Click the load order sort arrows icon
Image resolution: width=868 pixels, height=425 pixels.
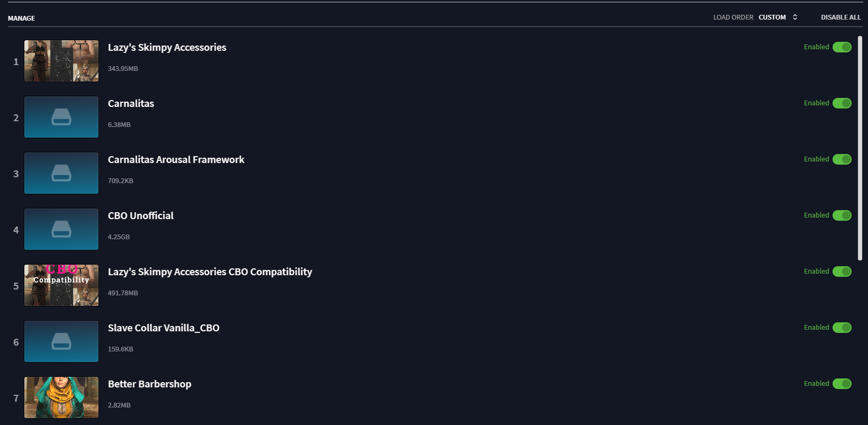(795, 17)
